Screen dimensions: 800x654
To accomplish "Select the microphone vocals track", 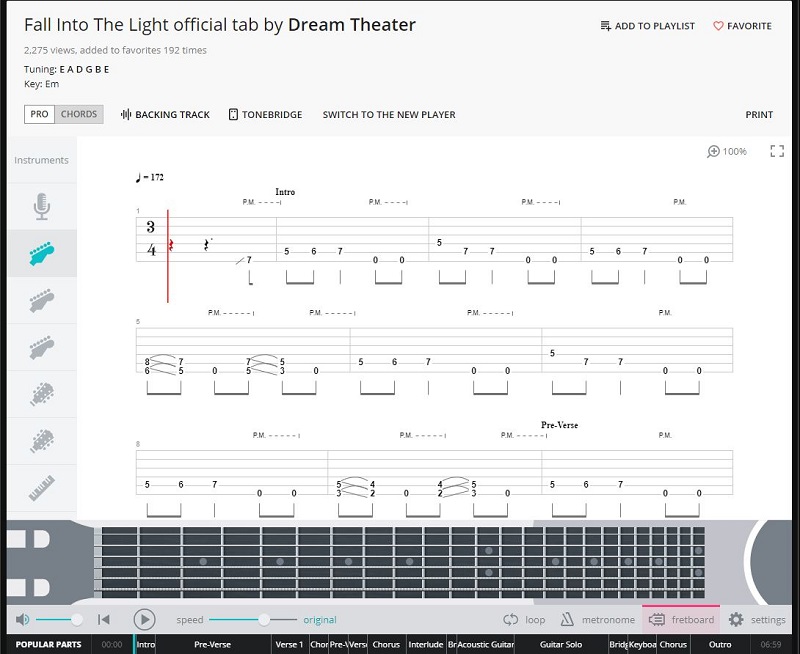I will (x=42, y=207).
